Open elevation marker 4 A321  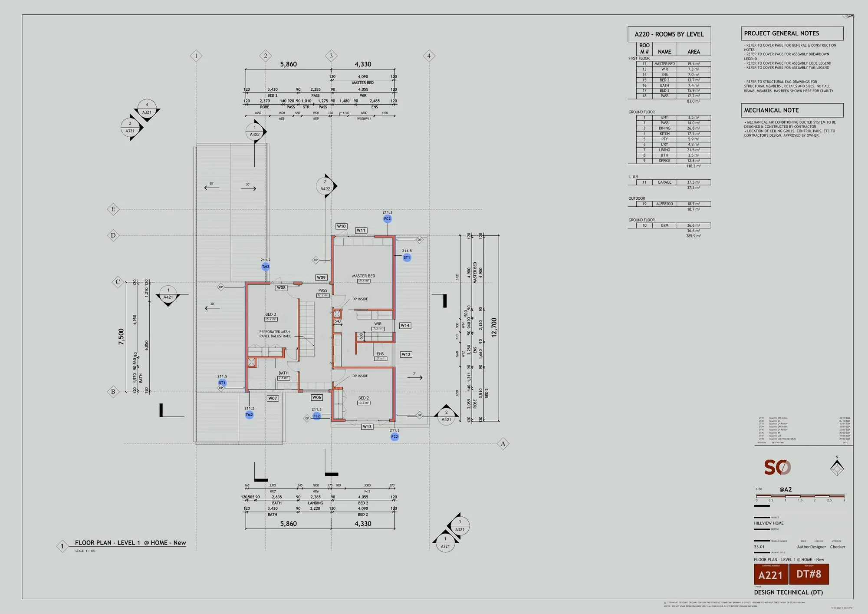click(147, 109)
